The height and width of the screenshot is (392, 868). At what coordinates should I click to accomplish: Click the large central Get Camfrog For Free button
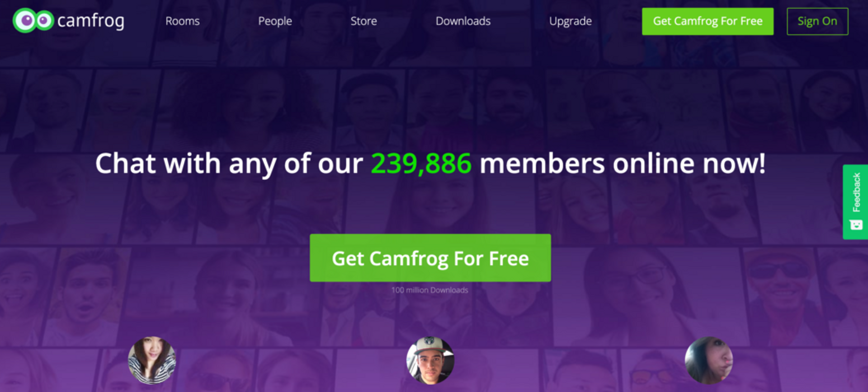point(430,258)
